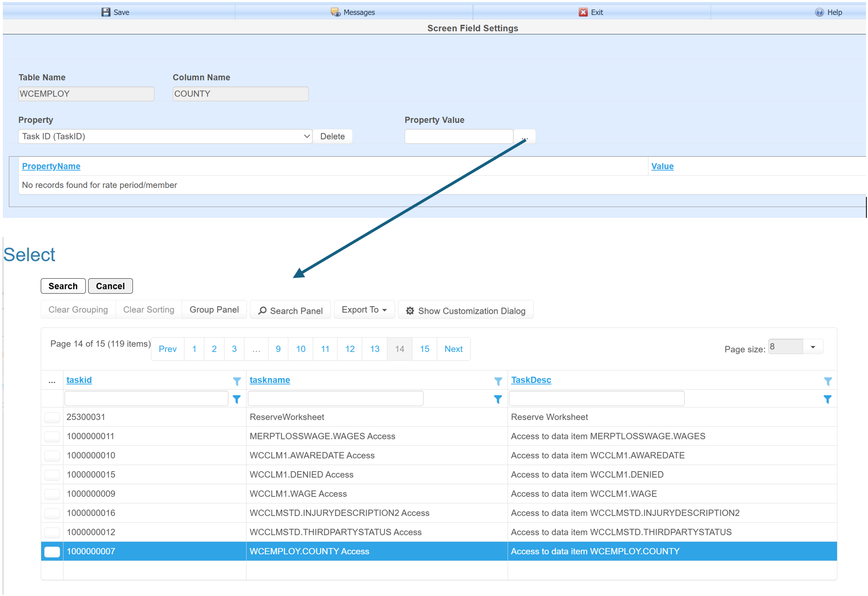Click the taskid column header filter funnel
This screenshot has width=868, height=596.
[237, 381]
